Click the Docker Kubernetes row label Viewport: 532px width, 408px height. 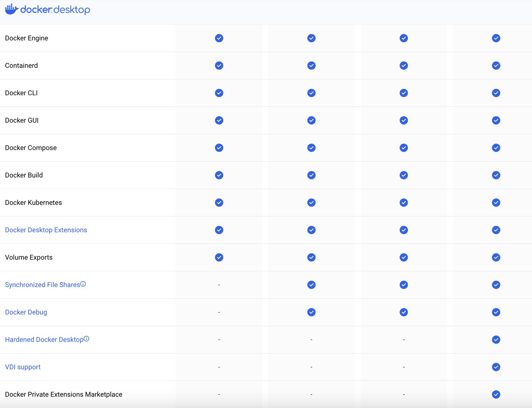click(33, 203)
